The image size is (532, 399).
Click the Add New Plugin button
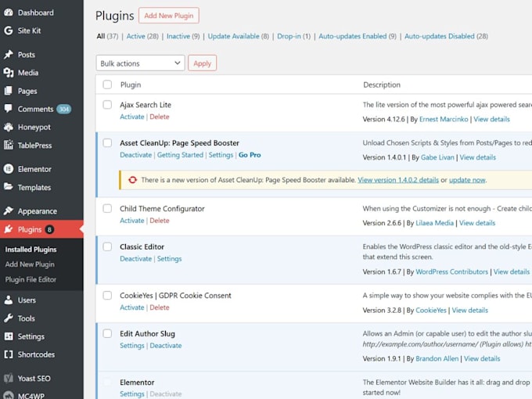pyautogui.click(x=169, y=16)
